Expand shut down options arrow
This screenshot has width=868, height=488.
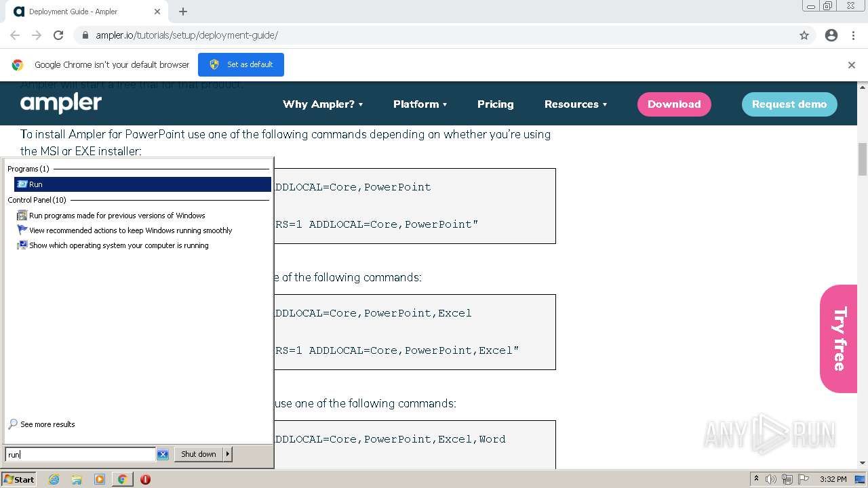pyautogui.click(x=228, y=454)
